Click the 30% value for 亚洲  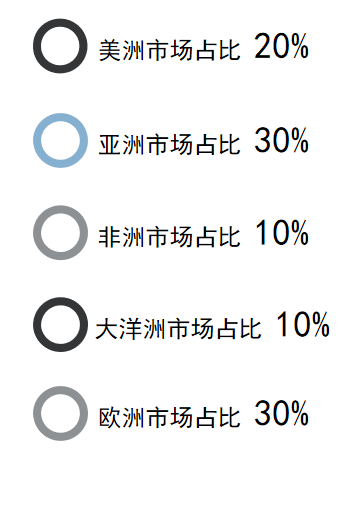282,140
